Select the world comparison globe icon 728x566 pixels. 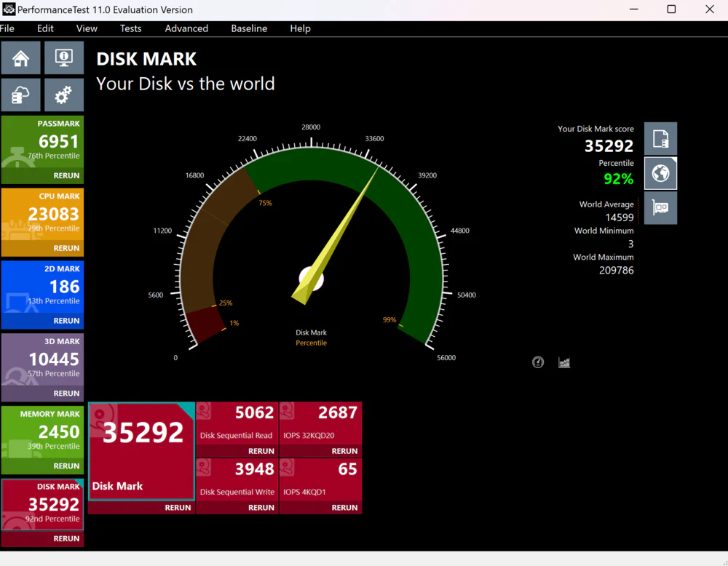coord(660,174)
